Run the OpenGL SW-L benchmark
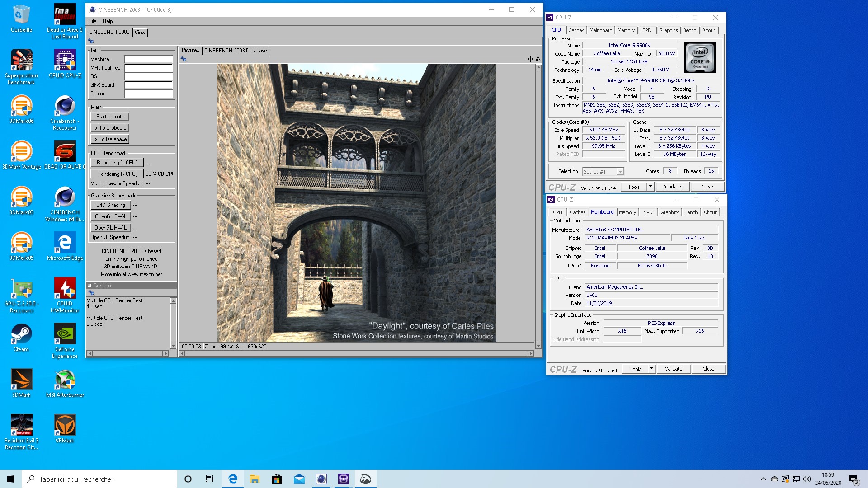 111,216
